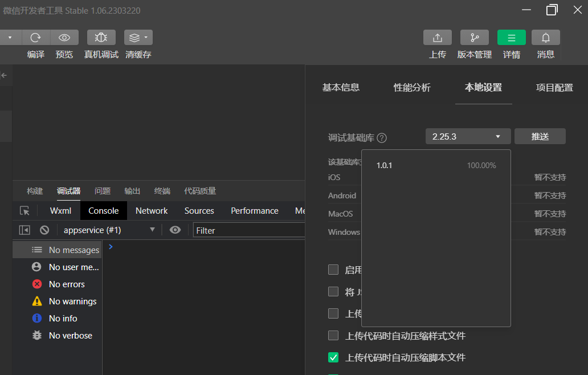Open the Network devtools tab

(152, 211)
